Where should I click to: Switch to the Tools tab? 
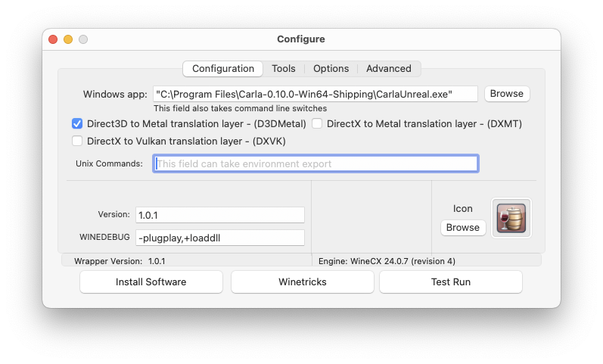(284, 69)
